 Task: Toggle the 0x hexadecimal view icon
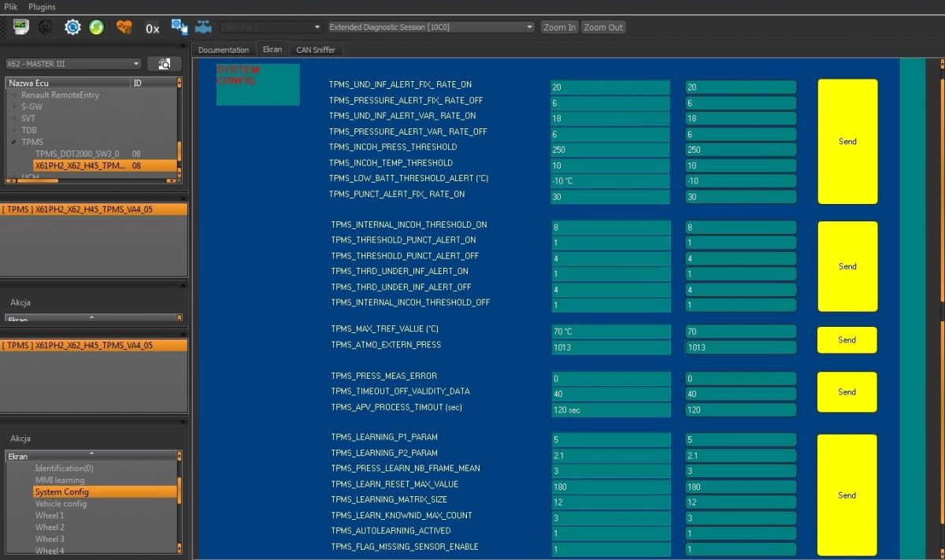152,28
